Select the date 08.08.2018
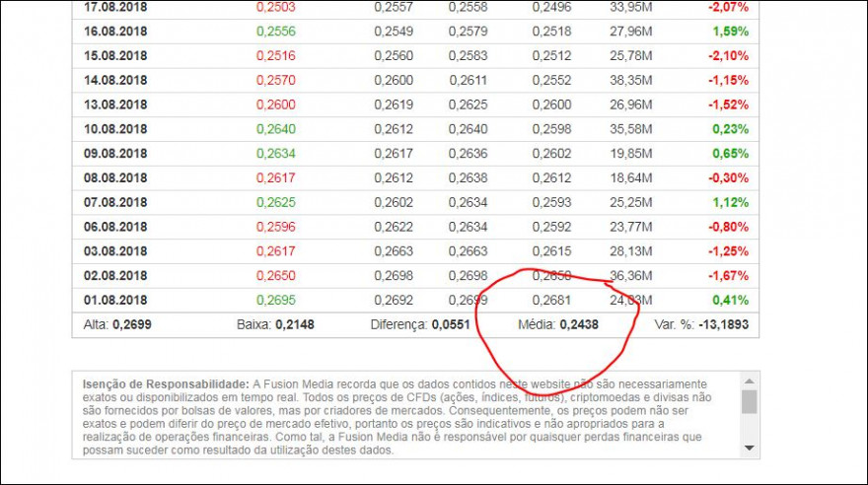The image size is (868, 485). [x=115, y=178]
